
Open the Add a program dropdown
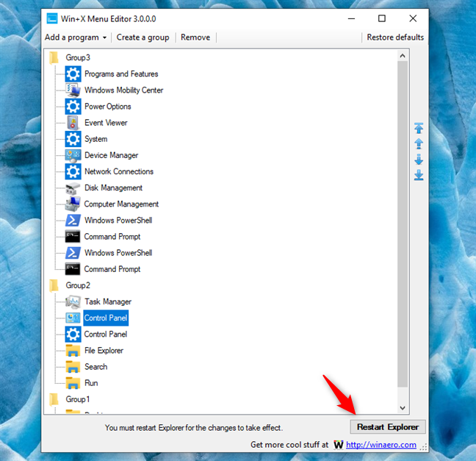click(75, 37)
